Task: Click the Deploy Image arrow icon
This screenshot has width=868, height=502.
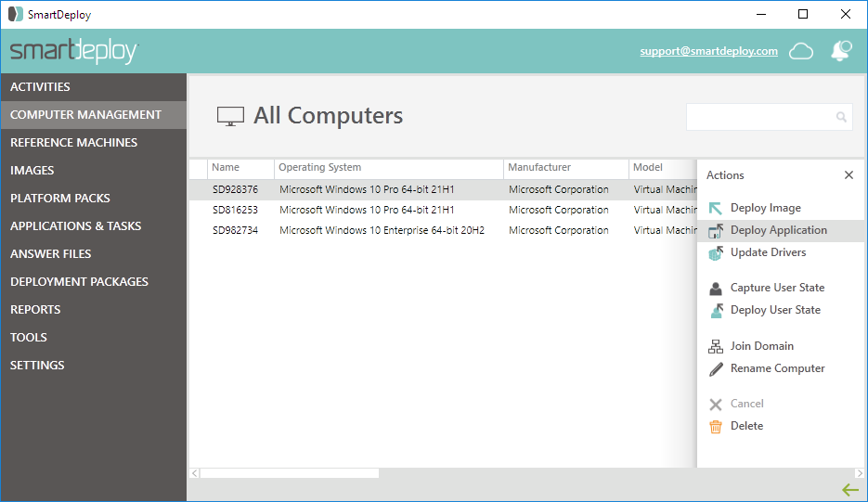Action: (x=715, y=208)
